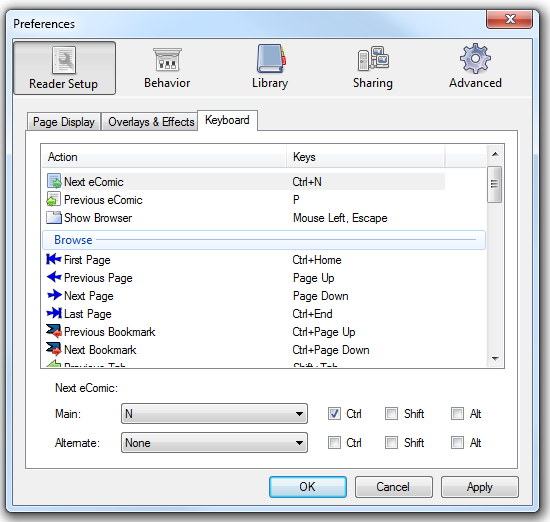Screen dimensions: 550x522
Task: Click the Next eComic row icon
Action: [54, 181]
